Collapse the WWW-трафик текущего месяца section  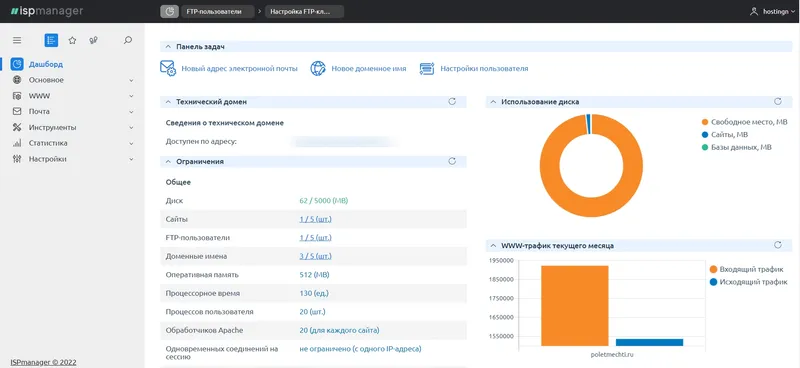click(x=493, y=246)
